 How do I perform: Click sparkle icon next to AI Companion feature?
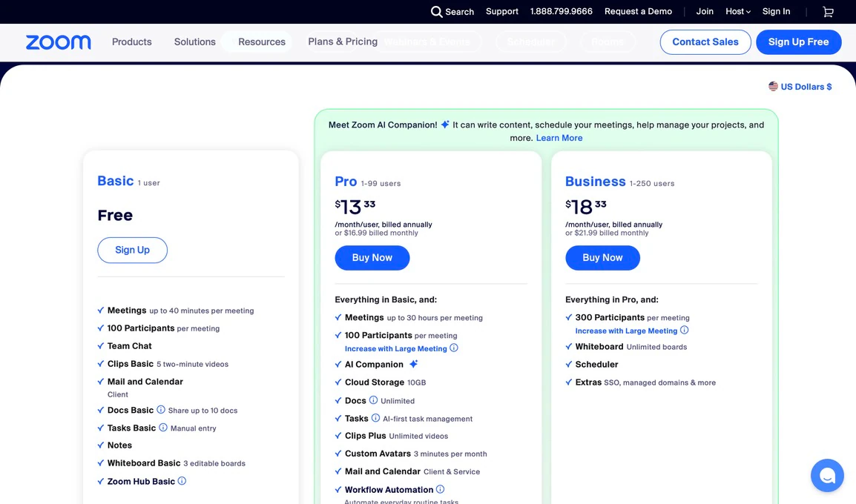pos(413,364)
